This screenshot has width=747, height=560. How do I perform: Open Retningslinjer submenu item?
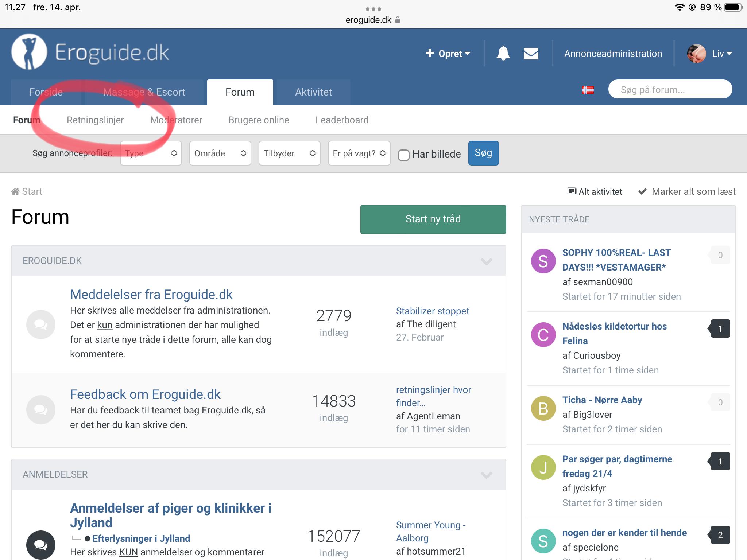coord(95,120)
